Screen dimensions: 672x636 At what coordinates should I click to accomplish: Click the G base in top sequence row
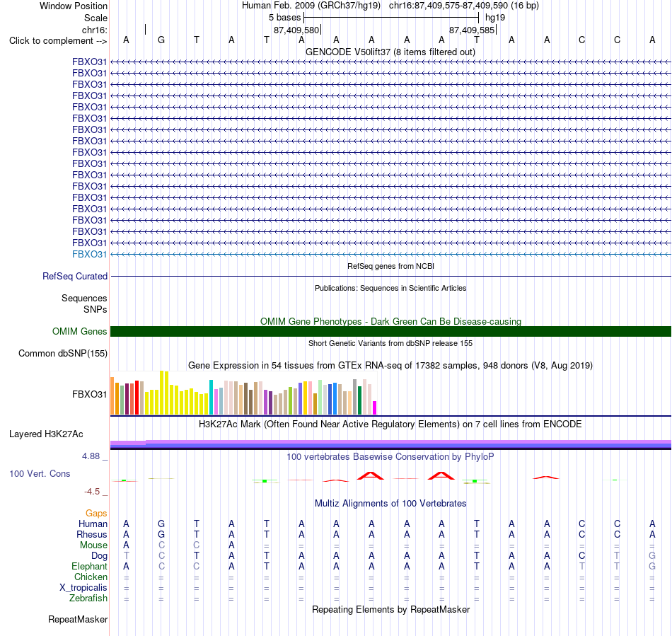[161, 40]
